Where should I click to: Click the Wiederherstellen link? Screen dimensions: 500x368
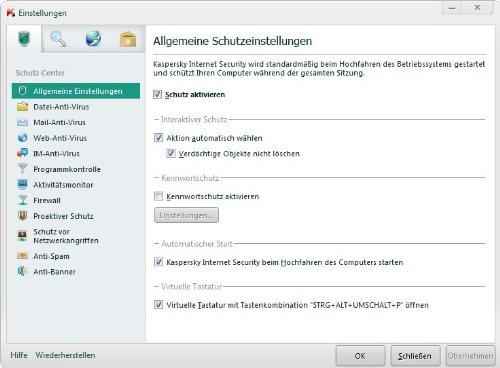(x=65, y=355)
